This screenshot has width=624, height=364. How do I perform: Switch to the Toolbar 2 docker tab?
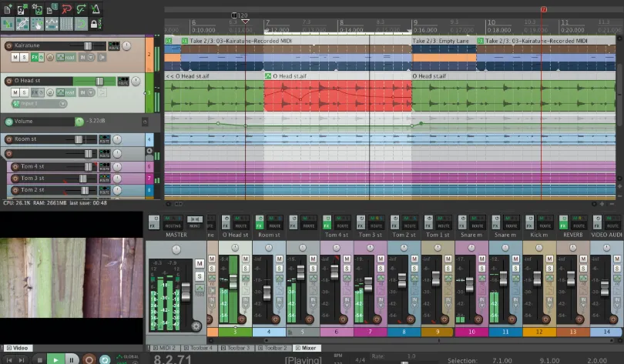273,348
